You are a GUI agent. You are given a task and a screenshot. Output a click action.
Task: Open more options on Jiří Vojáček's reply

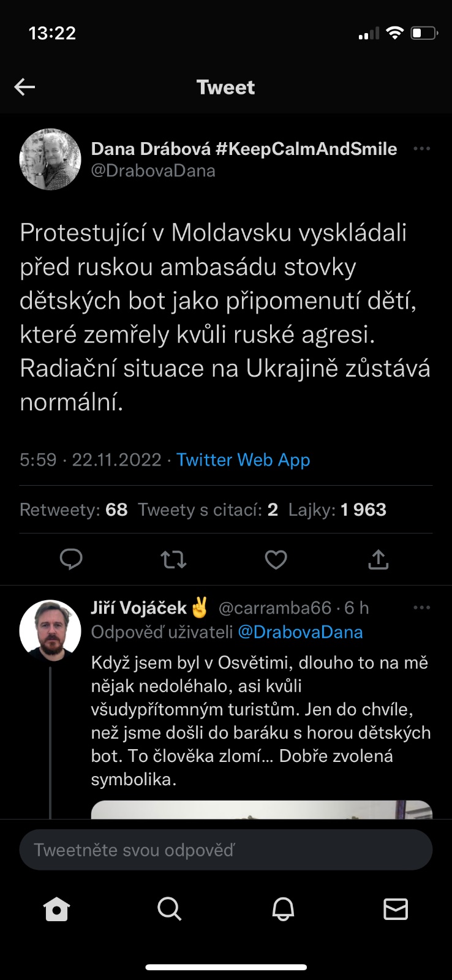click(421, 608)
